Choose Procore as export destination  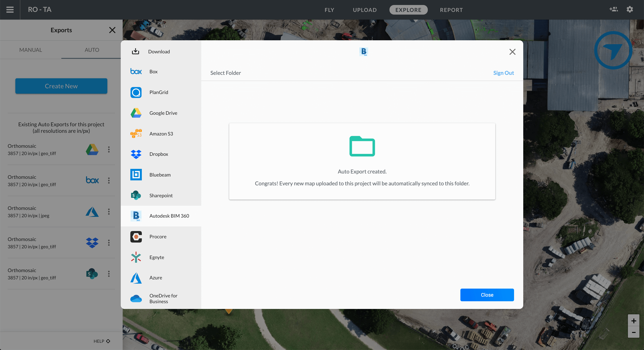[x=161, y=237]
